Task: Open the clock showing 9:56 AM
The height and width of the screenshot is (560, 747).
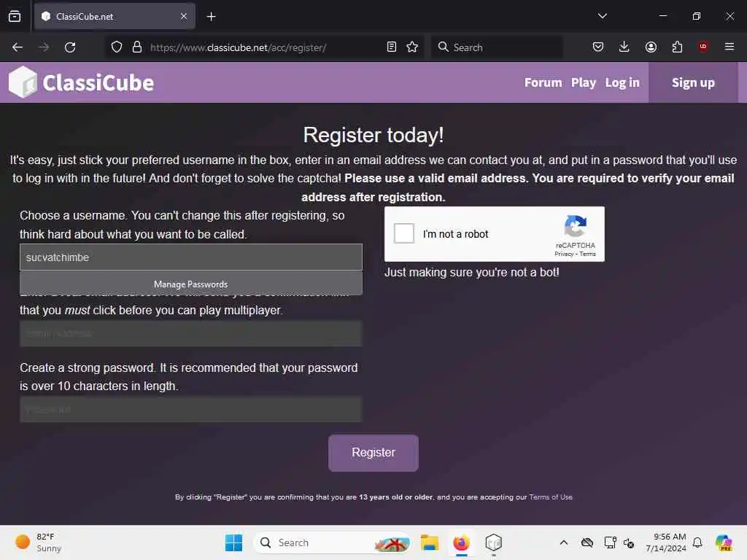Action: (x=666, y=542)
